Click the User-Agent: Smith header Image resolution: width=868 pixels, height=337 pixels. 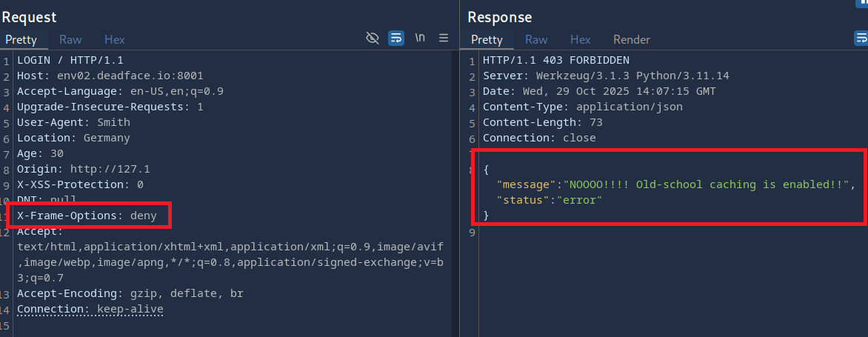click(73, 122)
